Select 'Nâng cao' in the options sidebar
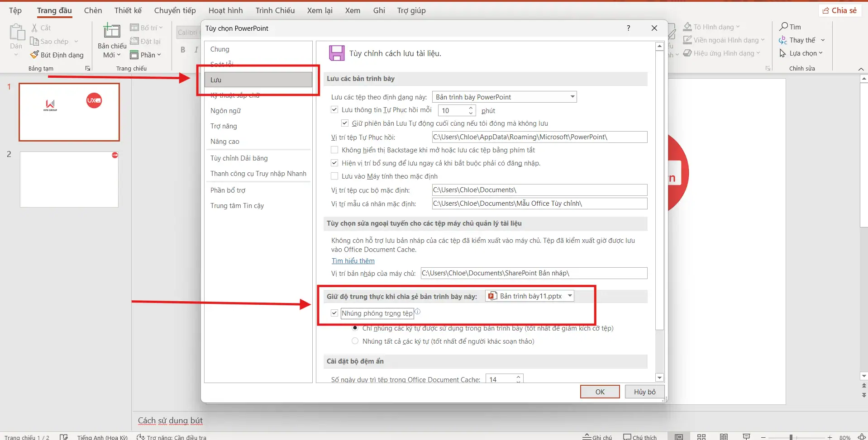 225,141
